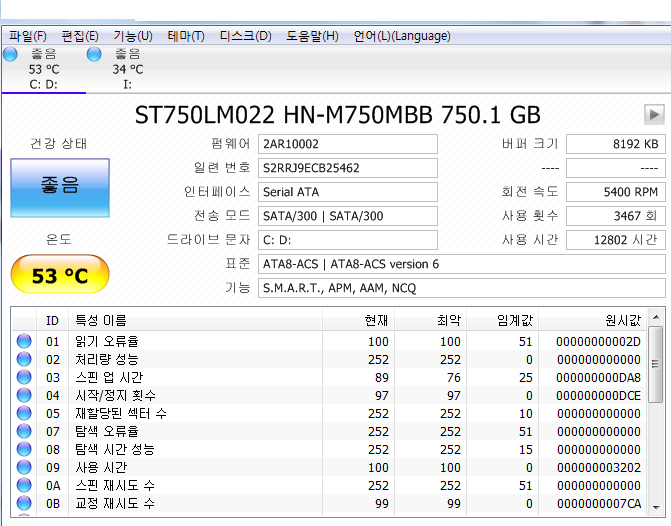Click the buffer size value 8192 KB

point(616,144)
